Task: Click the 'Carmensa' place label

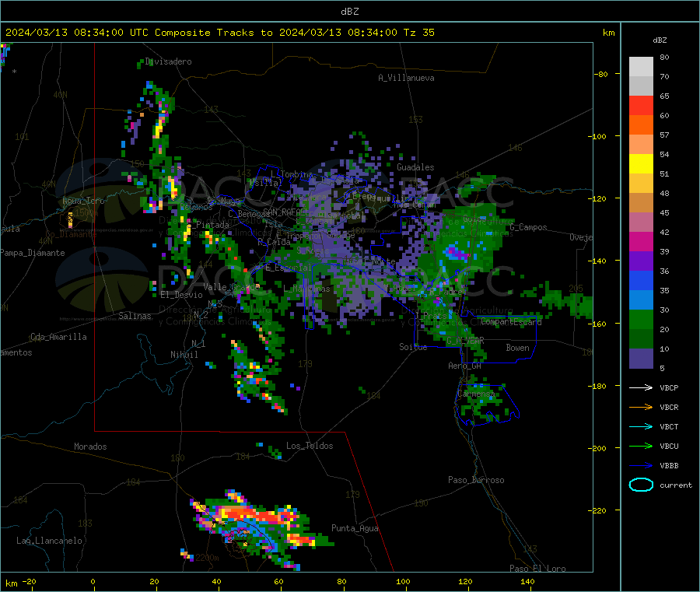Action: (476, 394)
